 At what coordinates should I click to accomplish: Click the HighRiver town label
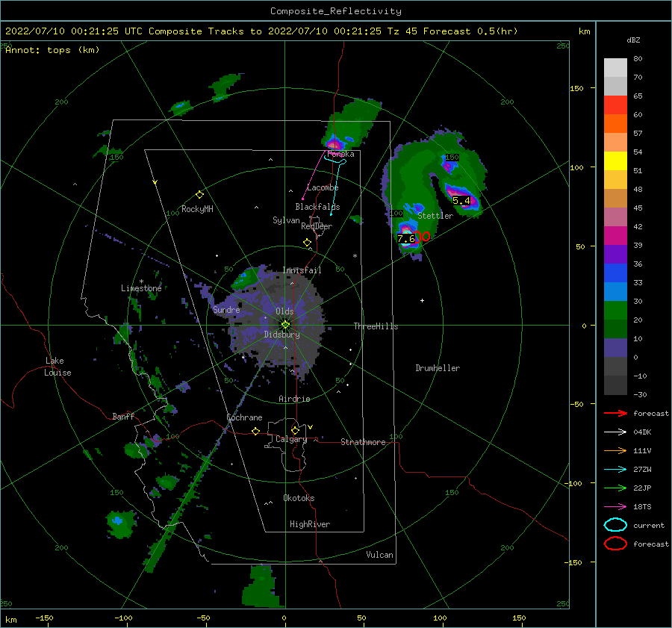pos(310,524)
